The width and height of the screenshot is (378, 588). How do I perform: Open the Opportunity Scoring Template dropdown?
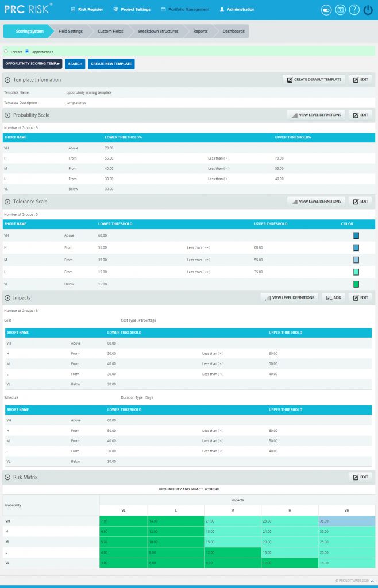33,64
